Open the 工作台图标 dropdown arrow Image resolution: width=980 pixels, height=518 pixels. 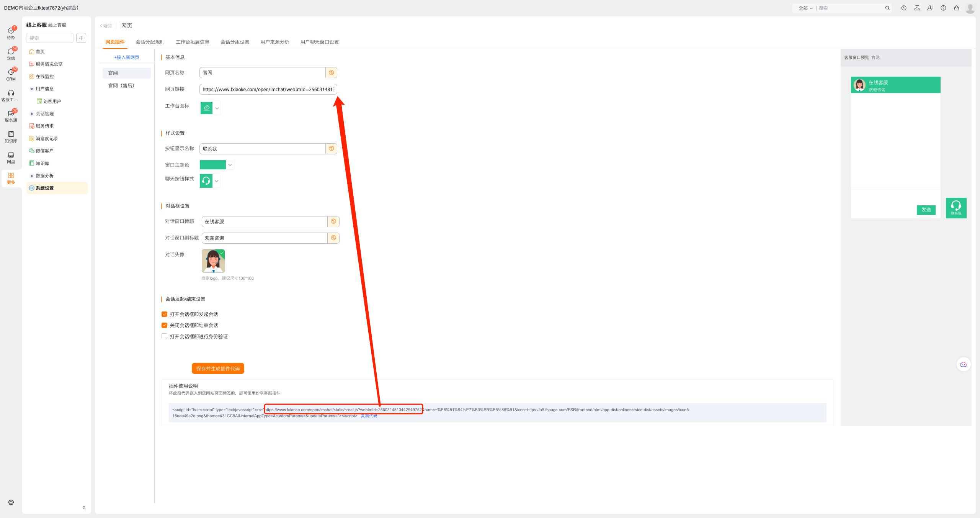[217, 108]
